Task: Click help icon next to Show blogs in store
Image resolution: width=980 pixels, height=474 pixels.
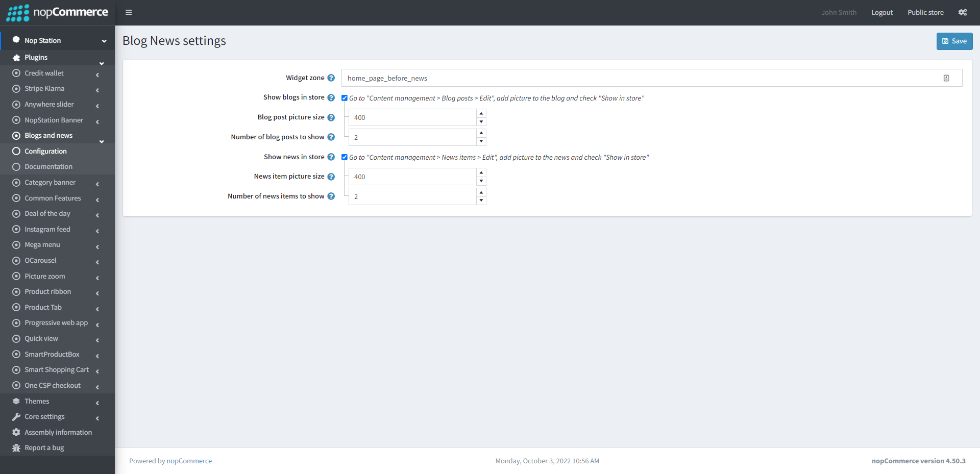Action: (x=331, y=97)
